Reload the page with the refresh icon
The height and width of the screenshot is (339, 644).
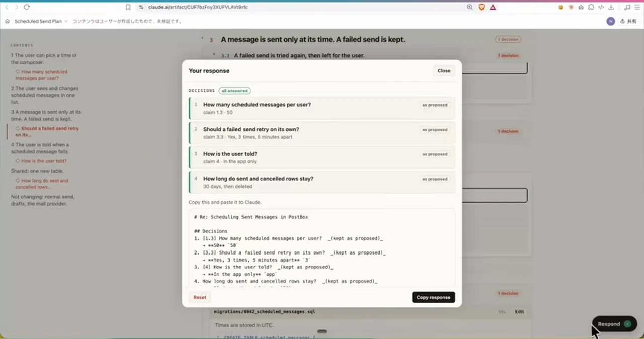[x=27, y=7]
